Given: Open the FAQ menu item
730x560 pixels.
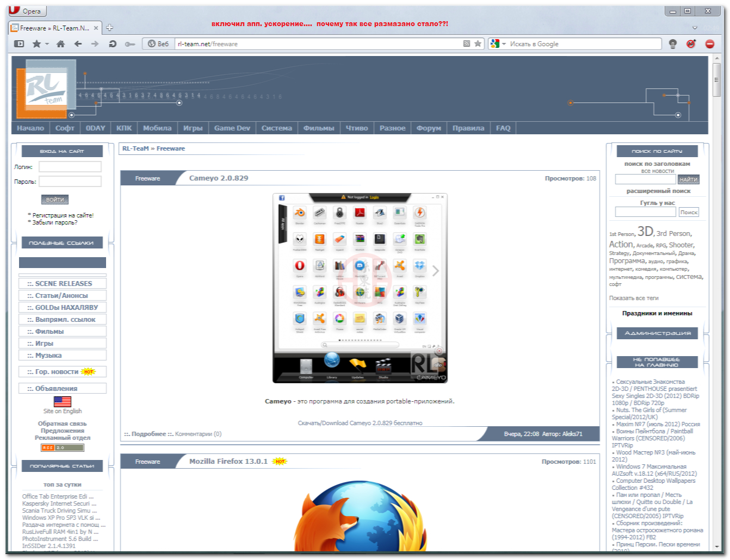Looking at the screenshot, I should tap(503, 128).
